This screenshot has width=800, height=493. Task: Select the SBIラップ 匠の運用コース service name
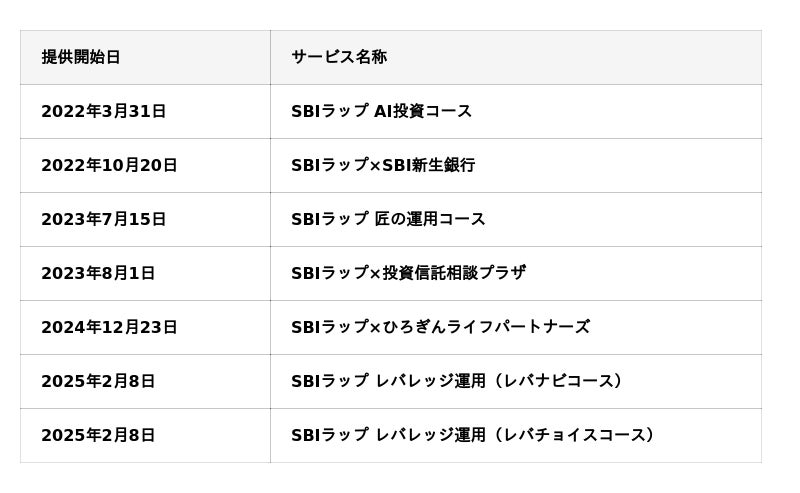pyautogui.click(x=388, y=219)
